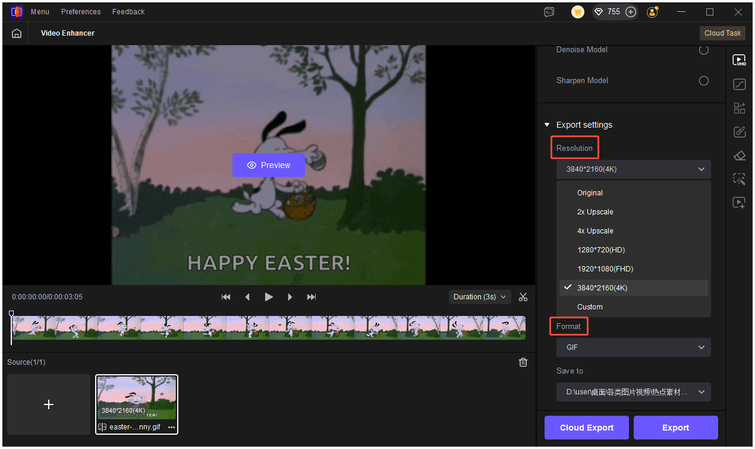Screen dimensions: 755x449
Task: Choose 2x Upscale option
Action: click(633, 212)
